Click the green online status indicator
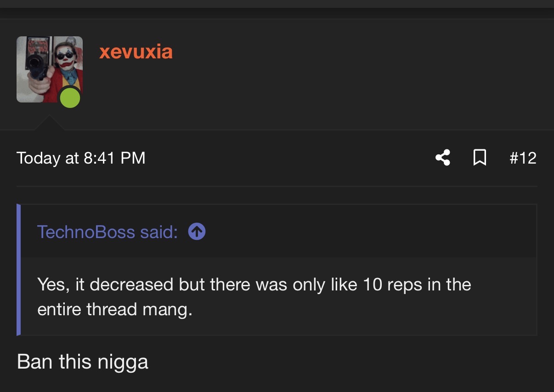Image resolution: width=554 pixels, height=392 pixels. [x=70, y=97]
